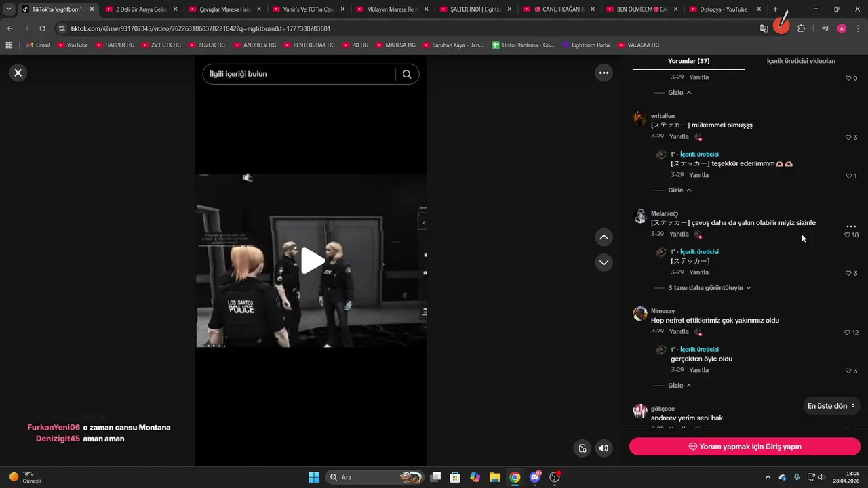This screenshot has width=868, height=488.
Task: Open a new browser tab
Action: coord(776,9)
